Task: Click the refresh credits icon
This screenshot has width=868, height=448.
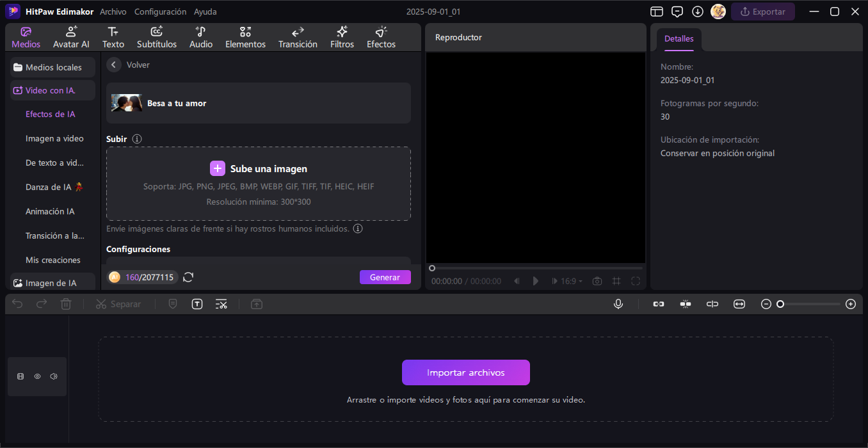Action: tap(188, 277)
